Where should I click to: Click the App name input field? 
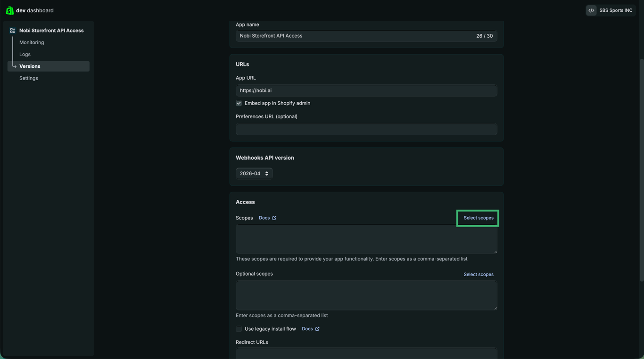tap(366, 36)
